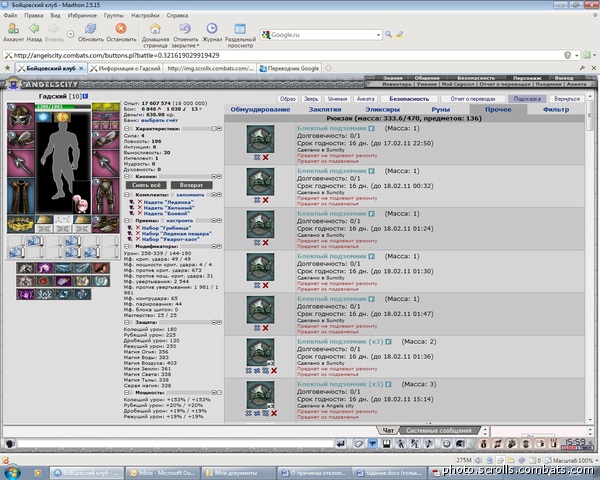Screen dimensions: 600x480
Task: Switch to the Заклятия inventory tab
Action: point(324,109)
